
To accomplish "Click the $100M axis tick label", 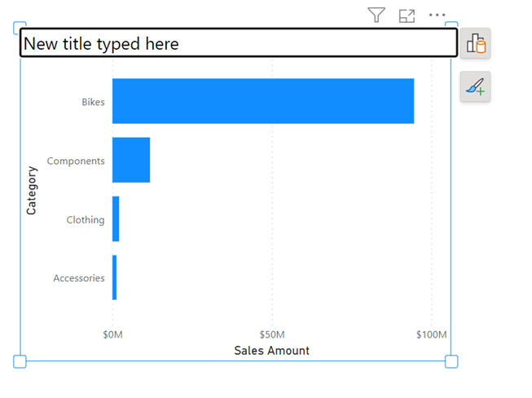I will coord(431,335).
